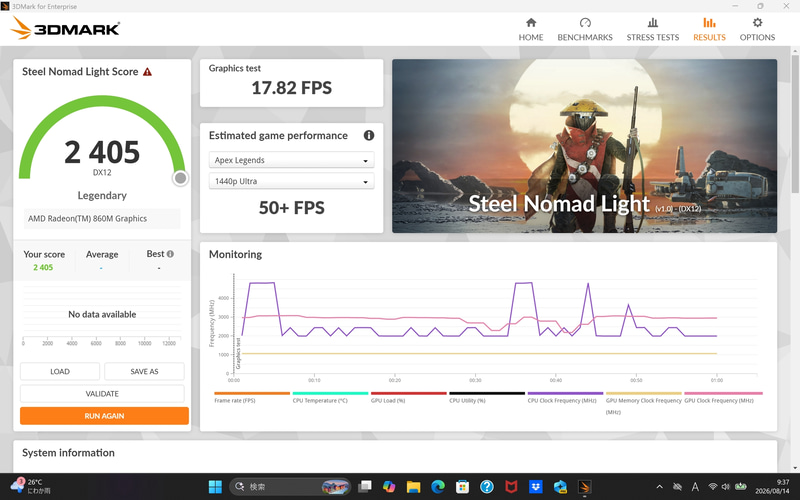
Task: Open the 1440p Ultra resolution dropdown
Action: point(291,181)
